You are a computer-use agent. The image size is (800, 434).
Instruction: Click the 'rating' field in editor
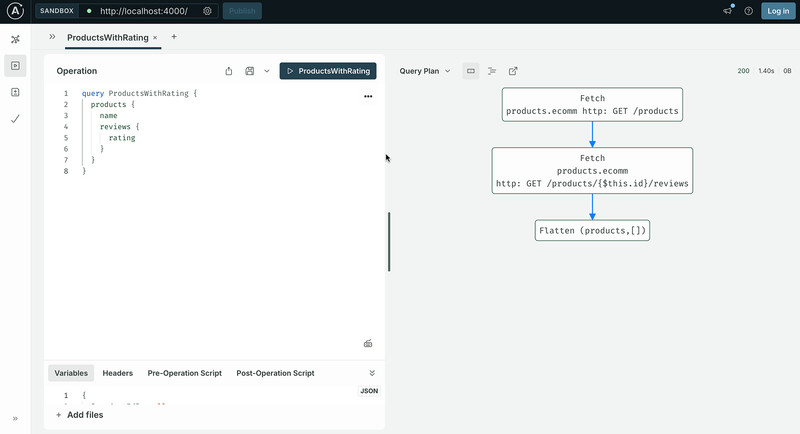coord(122,138)
